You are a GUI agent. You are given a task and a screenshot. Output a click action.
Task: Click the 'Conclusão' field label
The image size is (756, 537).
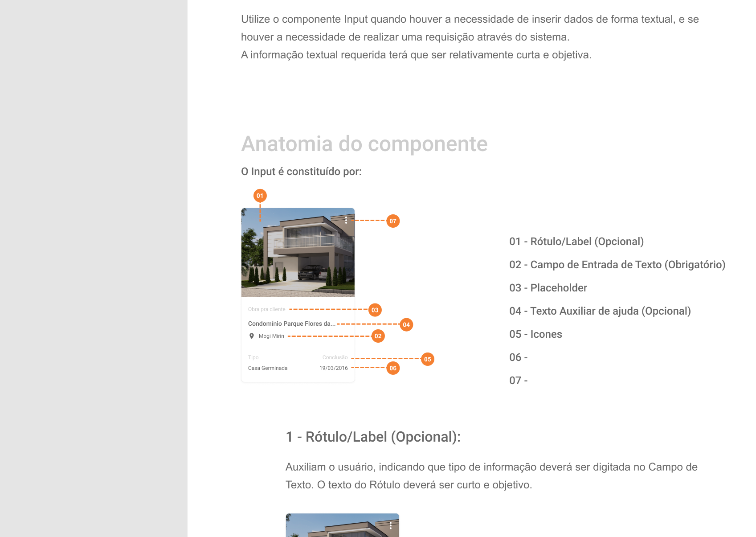point(335,357)
